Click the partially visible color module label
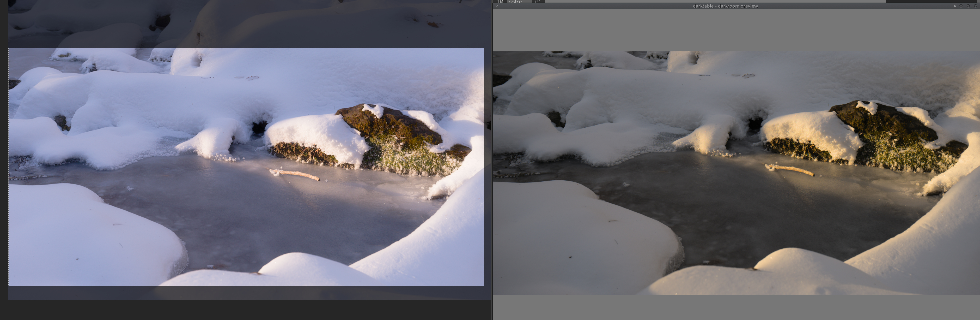This screenshot has height=320, width=980. click(515, 2)
